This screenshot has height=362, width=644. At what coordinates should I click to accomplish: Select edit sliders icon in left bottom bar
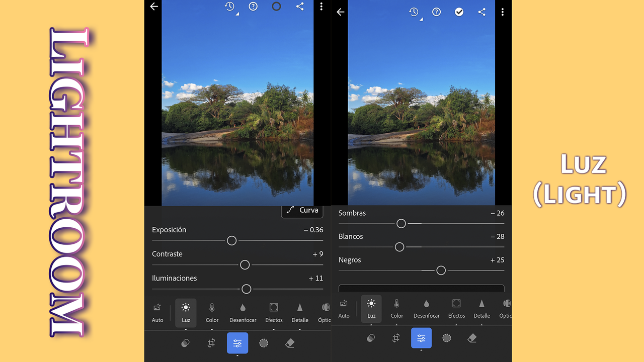[237, 343]
